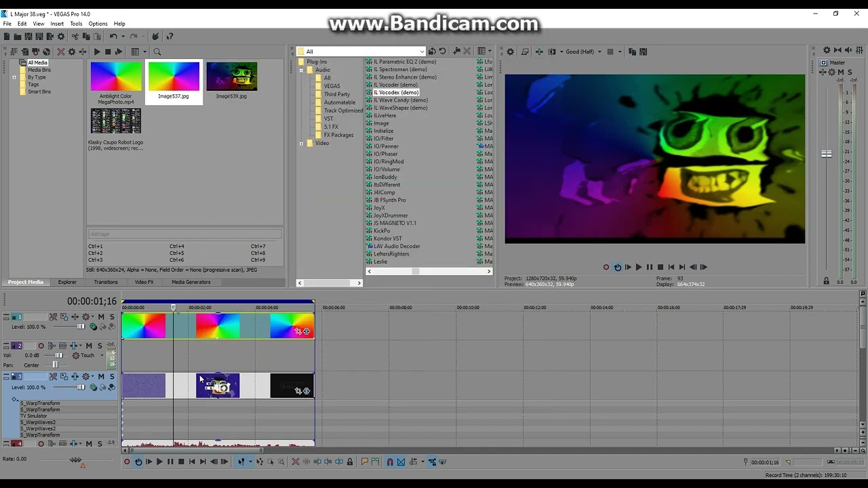Open Video Preview properties gear icon

[510, 52]
